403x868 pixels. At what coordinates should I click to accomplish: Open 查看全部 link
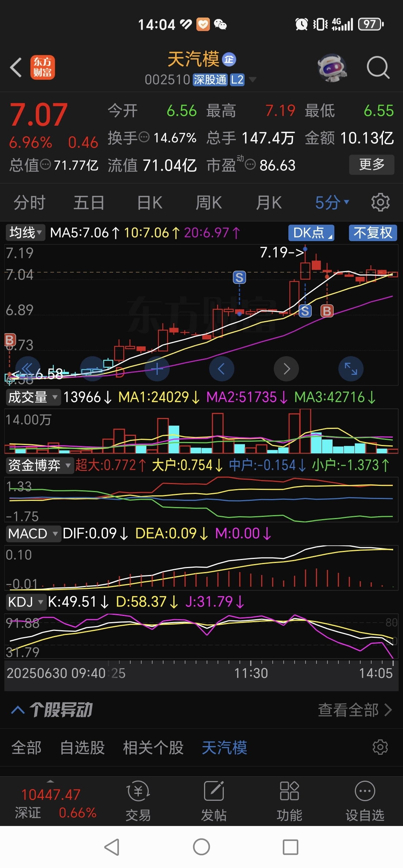355,710
